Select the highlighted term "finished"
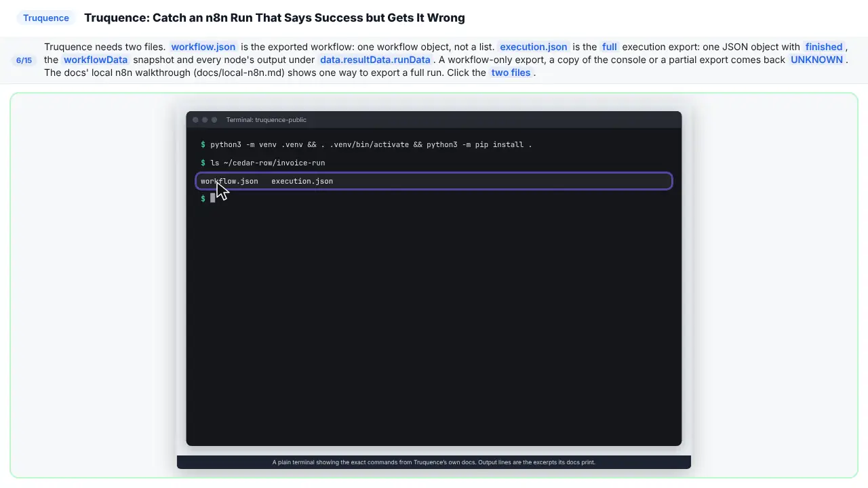The width and height of the screenshot is (868, 488). [824, 47]
